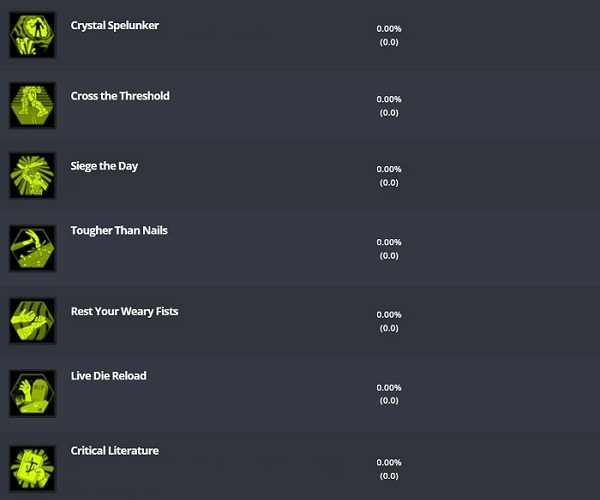Click Live Die Reload's 0.00% completion value
600x500 pixels.
[389, 388]
